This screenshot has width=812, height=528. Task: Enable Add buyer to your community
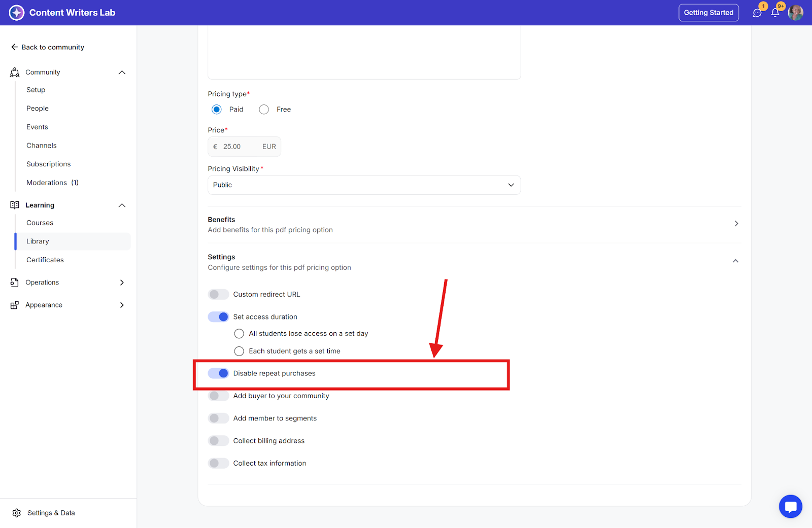tap(218, 396)
